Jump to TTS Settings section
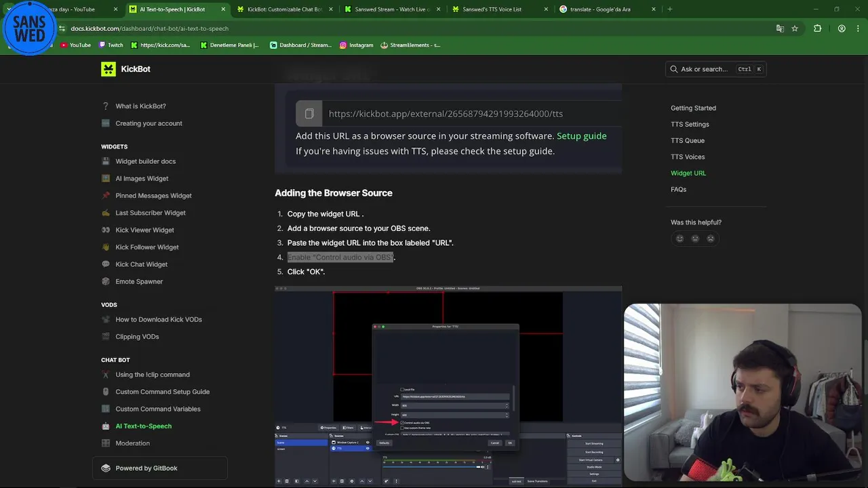 point(690,124)
